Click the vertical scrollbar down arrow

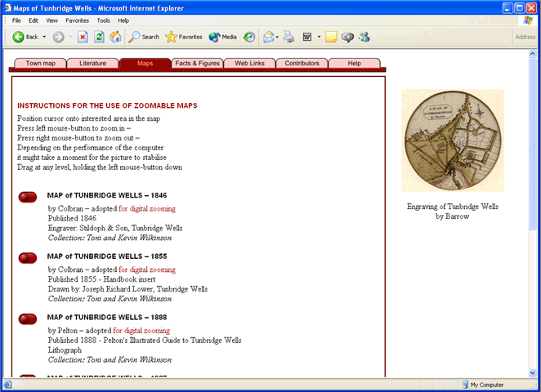(534, 372)
